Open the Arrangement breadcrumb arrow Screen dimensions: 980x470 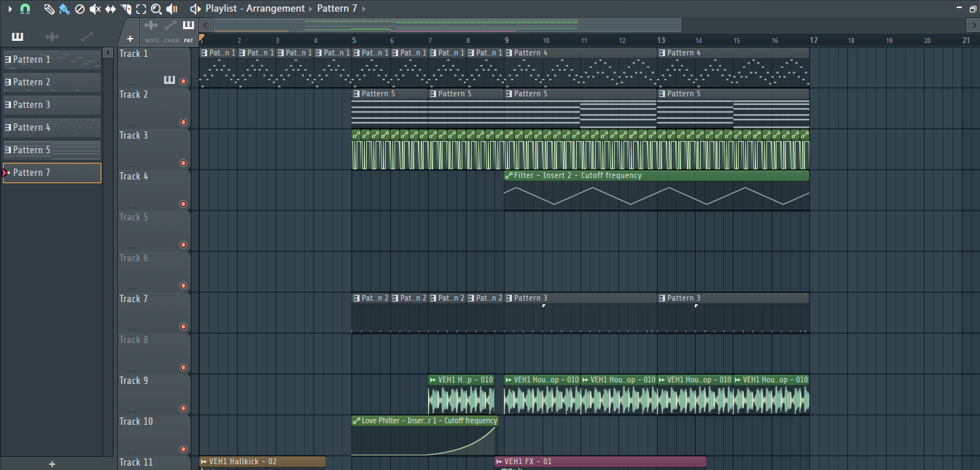pos(311,9)
